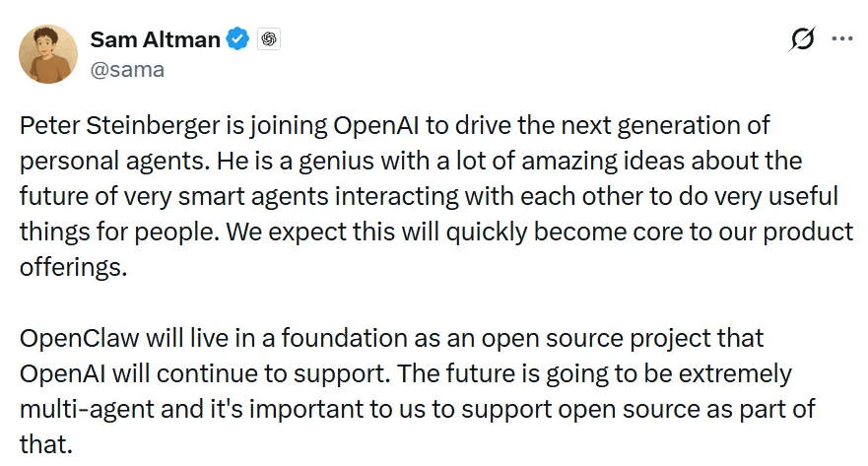
Task: Open the @sama handle link
Action: [x=127, y=69]
